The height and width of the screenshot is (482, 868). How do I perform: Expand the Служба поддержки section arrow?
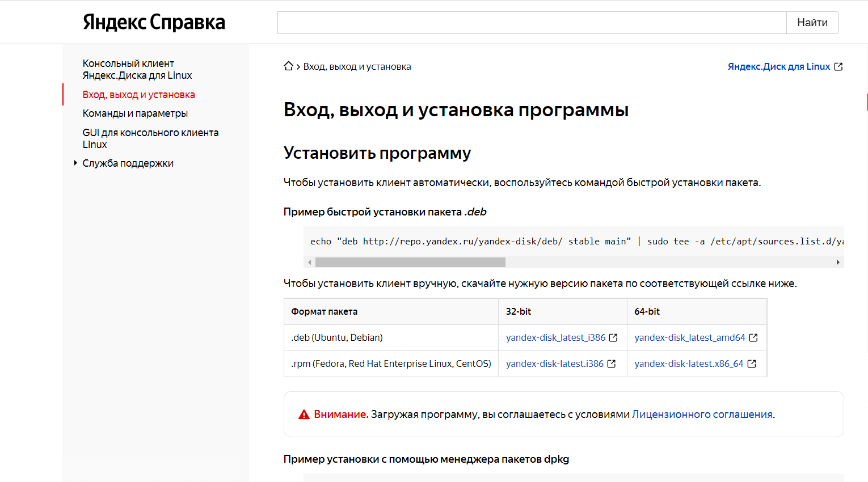coord(75,163)
